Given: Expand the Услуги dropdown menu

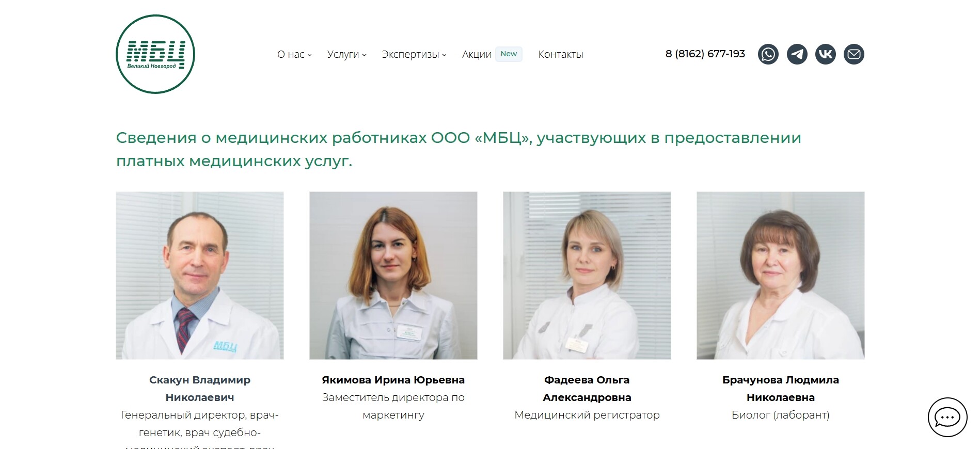Looking at the screenshot, I should pyautogui.click(x=346, y=54).
